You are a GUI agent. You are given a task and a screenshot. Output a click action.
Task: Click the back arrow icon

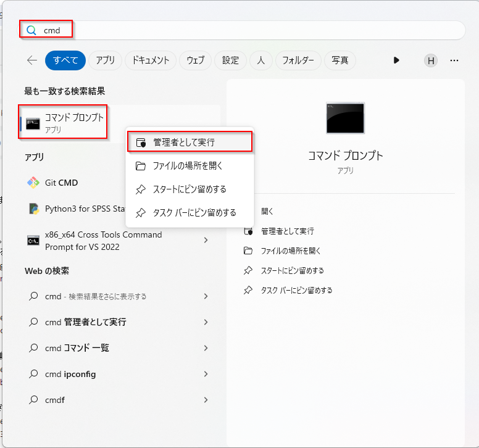pyautogui.click(x=32, y=60)
